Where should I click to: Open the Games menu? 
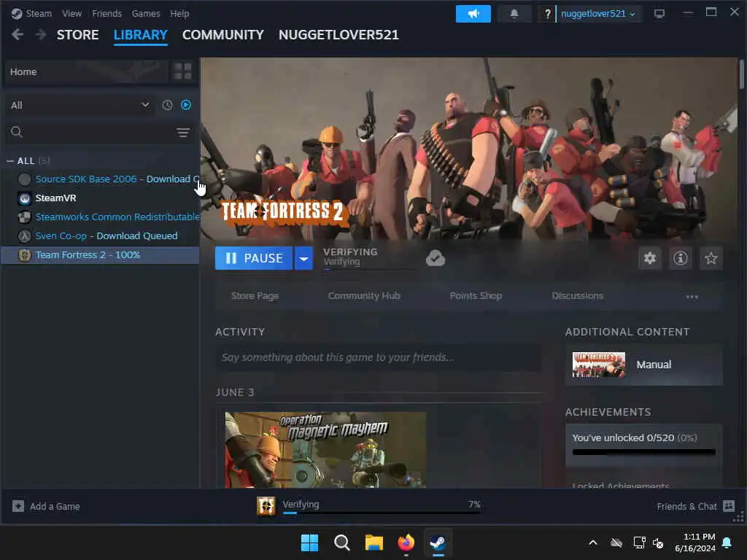click(x=146, y=13)
